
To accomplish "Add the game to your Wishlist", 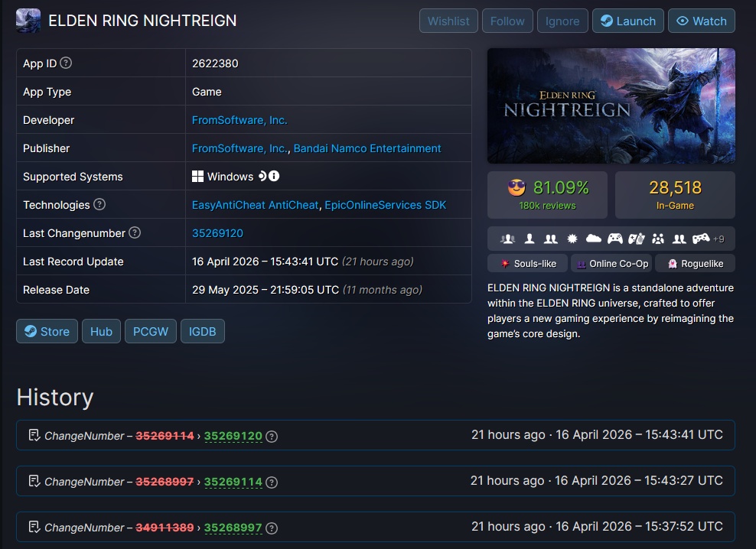I will tap(448, 21).
